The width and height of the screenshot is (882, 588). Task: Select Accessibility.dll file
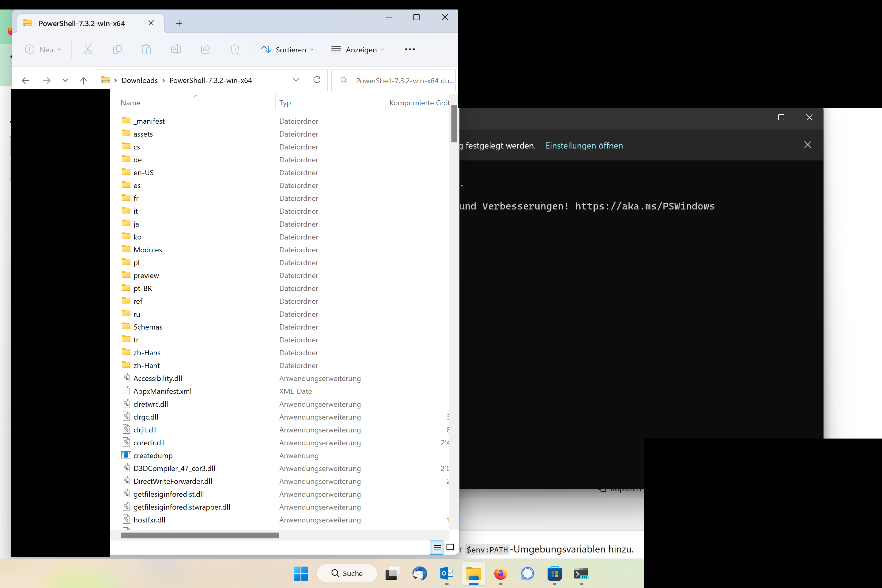click(157, 379)
